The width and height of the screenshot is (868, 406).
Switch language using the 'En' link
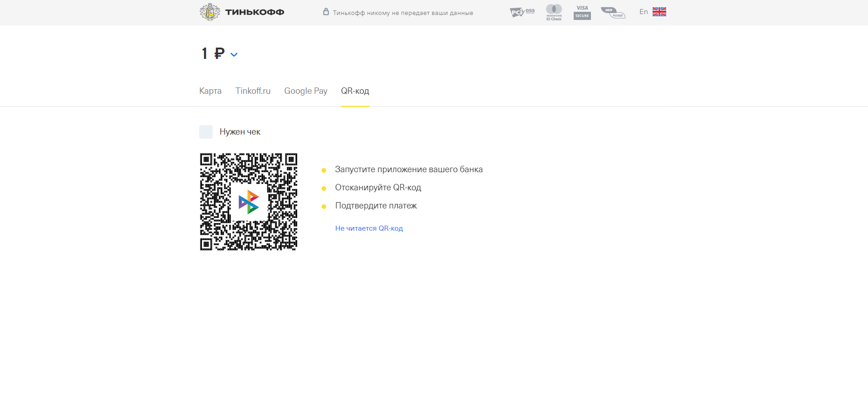point(643,12)
